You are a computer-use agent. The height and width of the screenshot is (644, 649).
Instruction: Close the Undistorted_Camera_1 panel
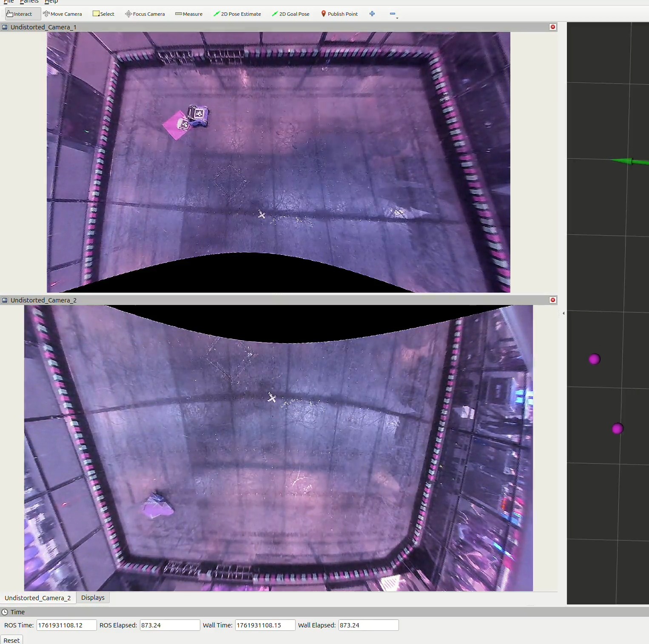pyautogui.click(x=553, y=27)
